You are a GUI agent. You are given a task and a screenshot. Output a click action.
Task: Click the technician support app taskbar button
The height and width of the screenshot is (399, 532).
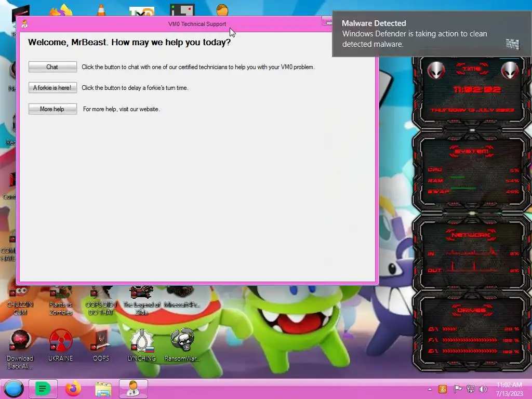point(134,389)
